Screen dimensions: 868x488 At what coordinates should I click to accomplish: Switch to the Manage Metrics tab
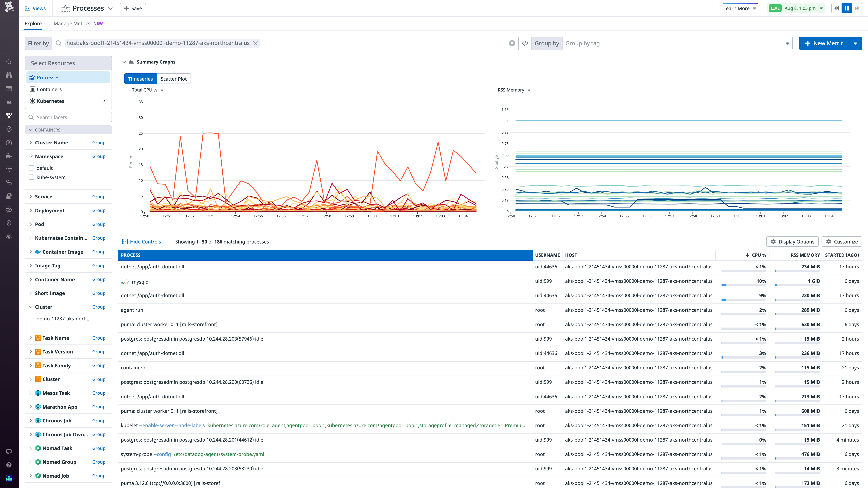coord(71,23)
